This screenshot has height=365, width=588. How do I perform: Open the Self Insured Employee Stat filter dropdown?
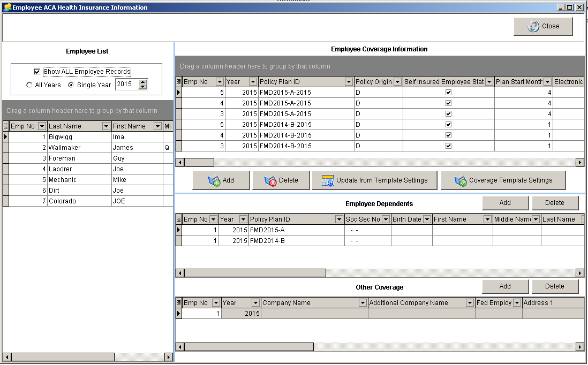[x=489, y=82]
